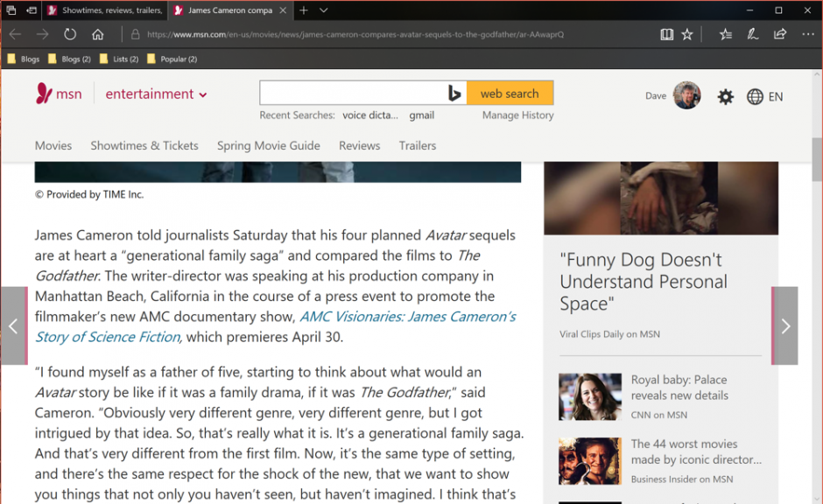Add page to favorites with star
Screen dimensions: 823x504
[687, 34]
